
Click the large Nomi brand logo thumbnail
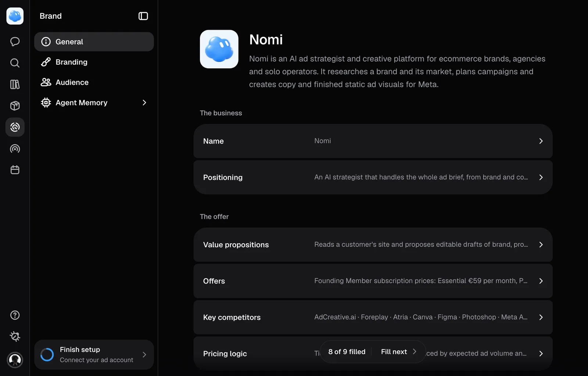[219, 49]
